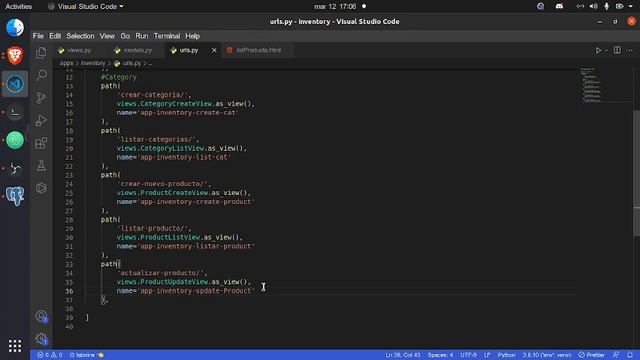
Task: Open the File menu
Action: point(38,36)
